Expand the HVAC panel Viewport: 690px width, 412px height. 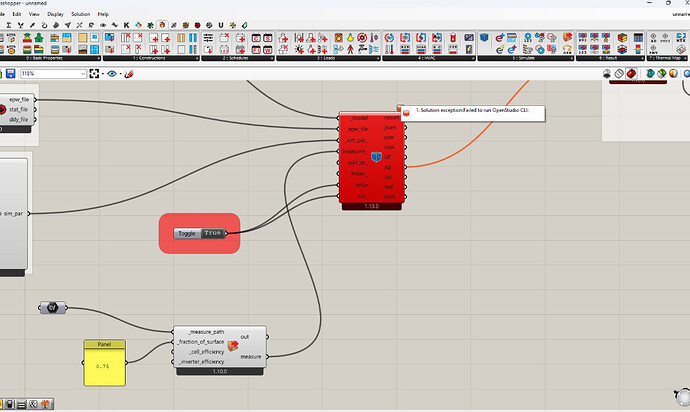click(x=473, y=58)
